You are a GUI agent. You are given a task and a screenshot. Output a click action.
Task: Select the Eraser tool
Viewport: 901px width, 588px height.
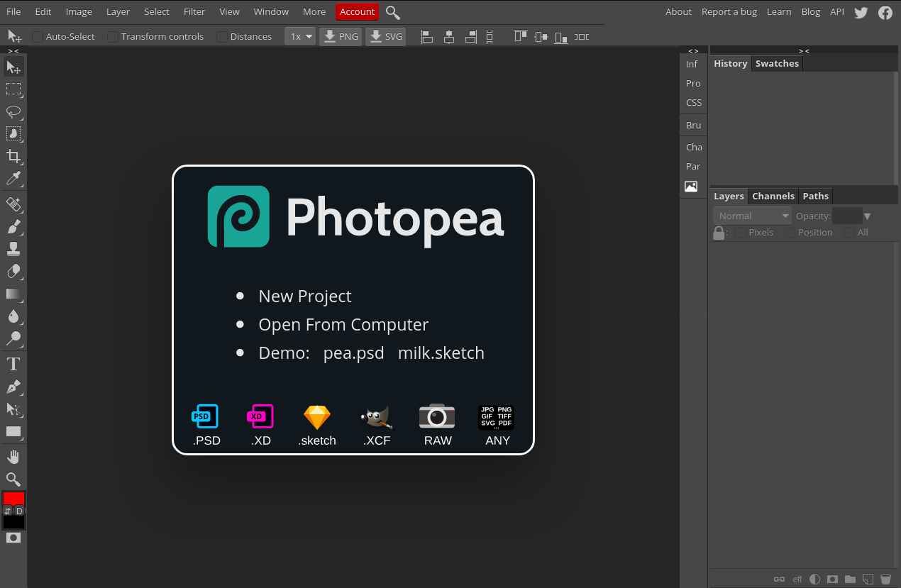(13, 271)
